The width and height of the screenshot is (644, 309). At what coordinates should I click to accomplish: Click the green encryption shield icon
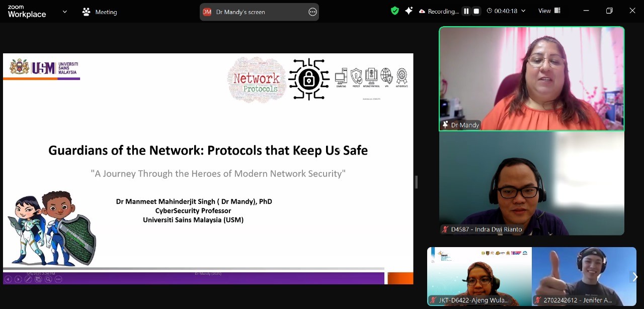coord(395,11)
